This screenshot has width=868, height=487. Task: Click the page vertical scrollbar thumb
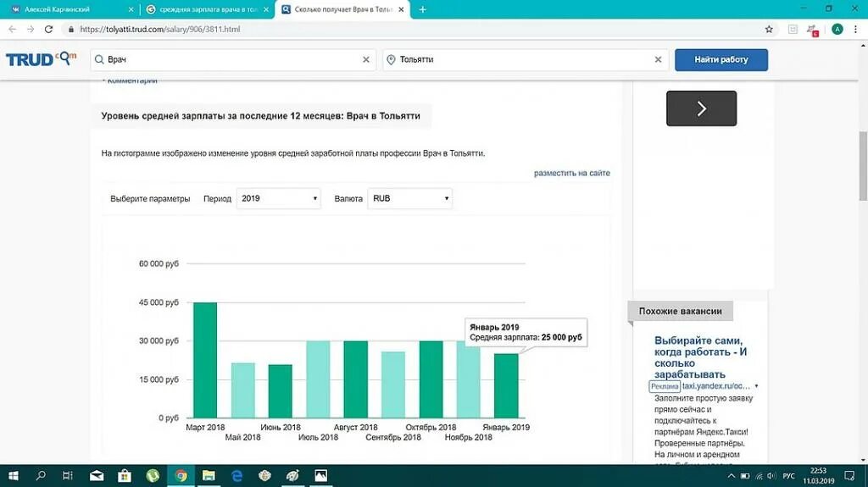click(x=863, y=166)
